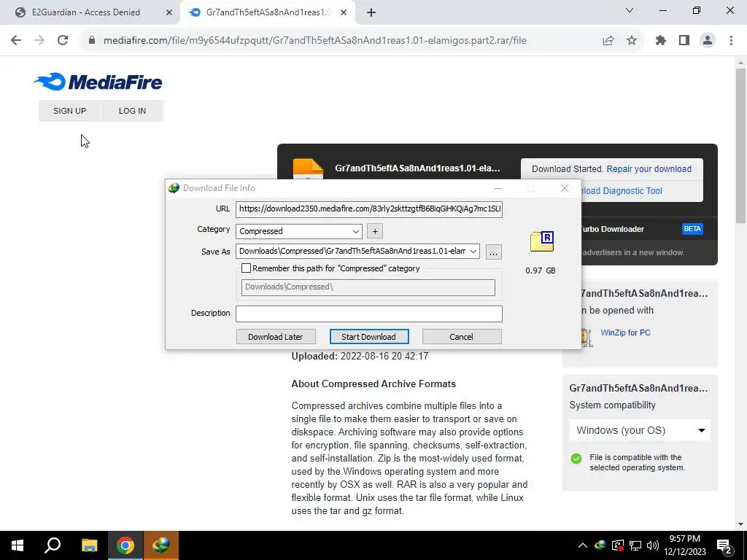Click the Downloads\Compressed\ path field
Image resolution: width=747 pixels, height=560 pixels.
click(x=368, y=287)
